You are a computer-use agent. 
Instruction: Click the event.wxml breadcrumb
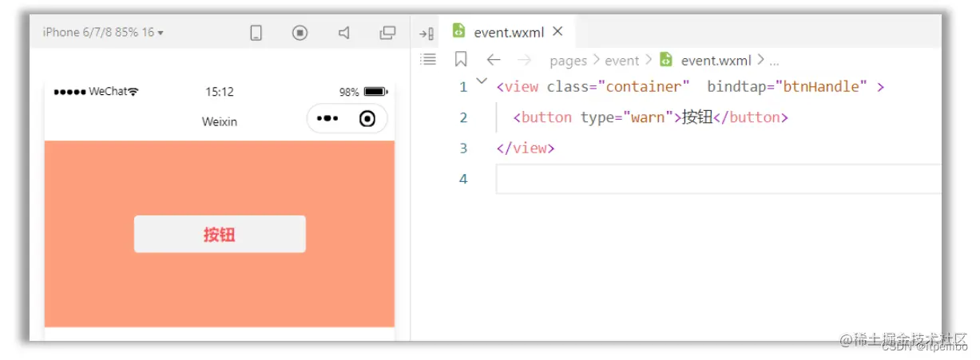[x=716, y=61]
